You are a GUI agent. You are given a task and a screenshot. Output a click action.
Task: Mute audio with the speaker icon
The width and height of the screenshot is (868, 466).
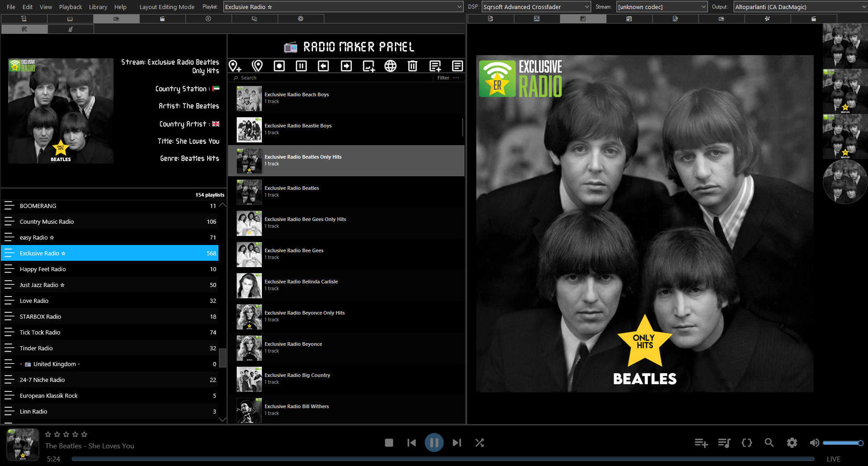(814, 443)
